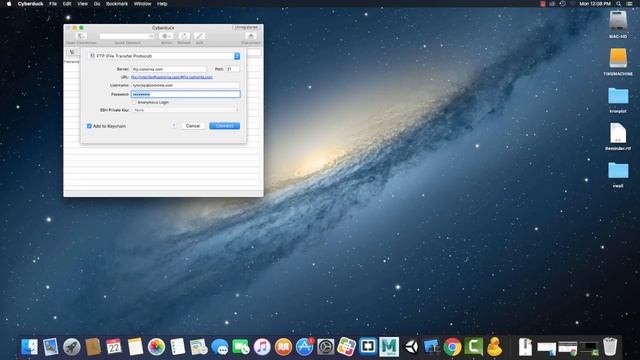Click the Time Machine menu bar icon
Image resolution: width=640 pixels, height=360 pixels.
click(562, 4)
